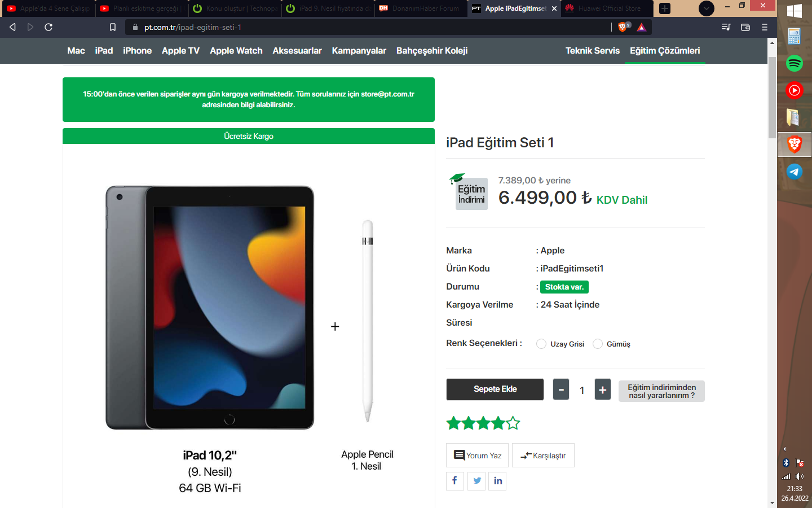Open the Aksesuarlar menu item

pyautogui.click(x=297, y=51)
